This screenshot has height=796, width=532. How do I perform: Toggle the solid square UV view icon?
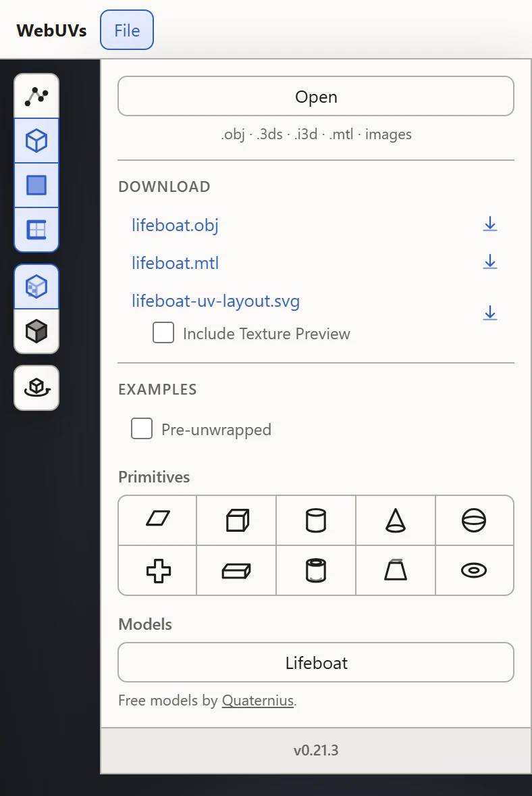click(x=36, y=185)
